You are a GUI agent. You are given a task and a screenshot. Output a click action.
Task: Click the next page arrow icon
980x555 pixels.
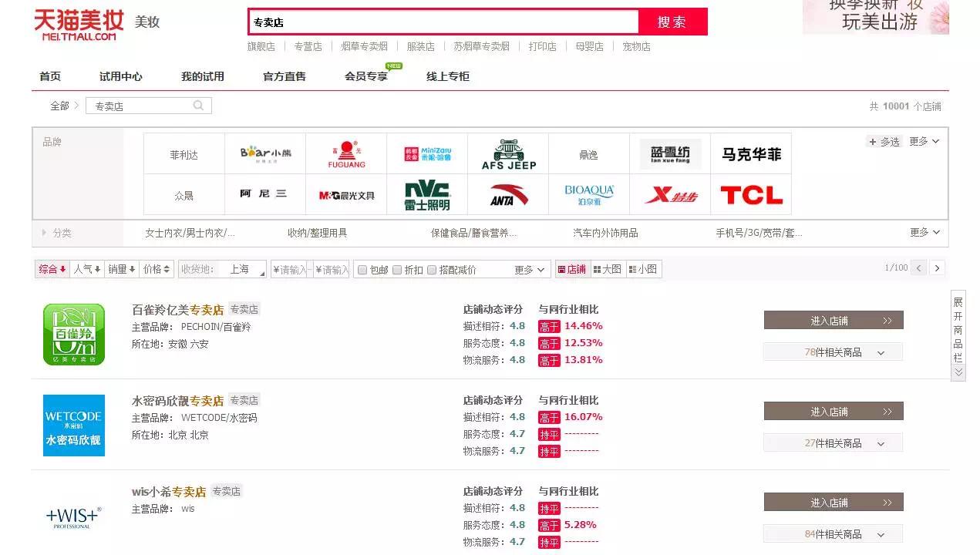tap(937, 267)
